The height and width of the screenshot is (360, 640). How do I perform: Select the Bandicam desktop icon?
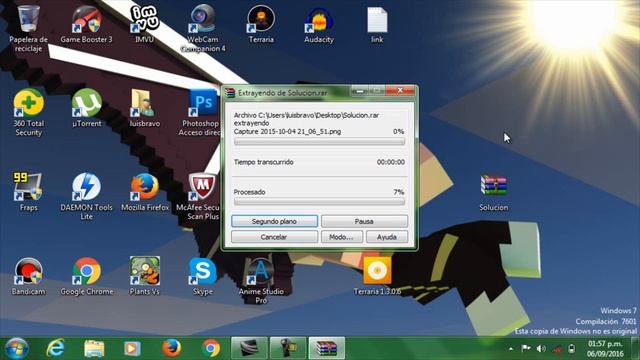click(x=28, y=272)
